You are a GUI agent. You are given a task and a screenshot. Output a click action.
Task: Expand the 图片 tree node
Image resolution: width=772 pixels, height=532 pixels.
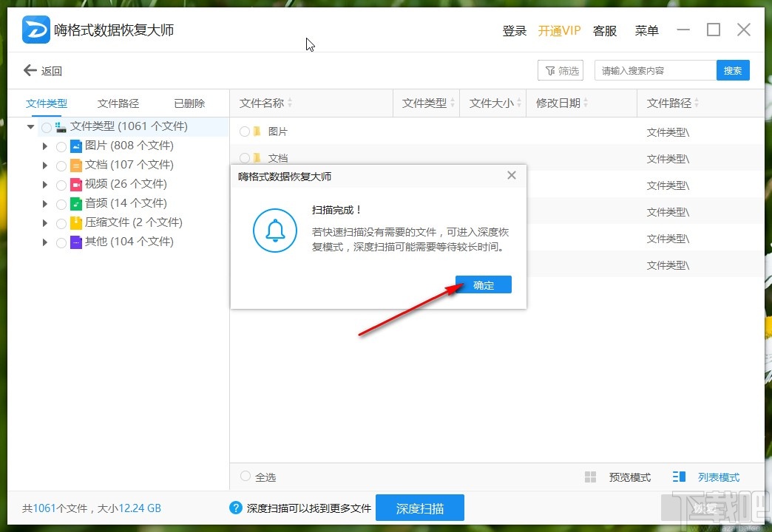click(45, 146)
